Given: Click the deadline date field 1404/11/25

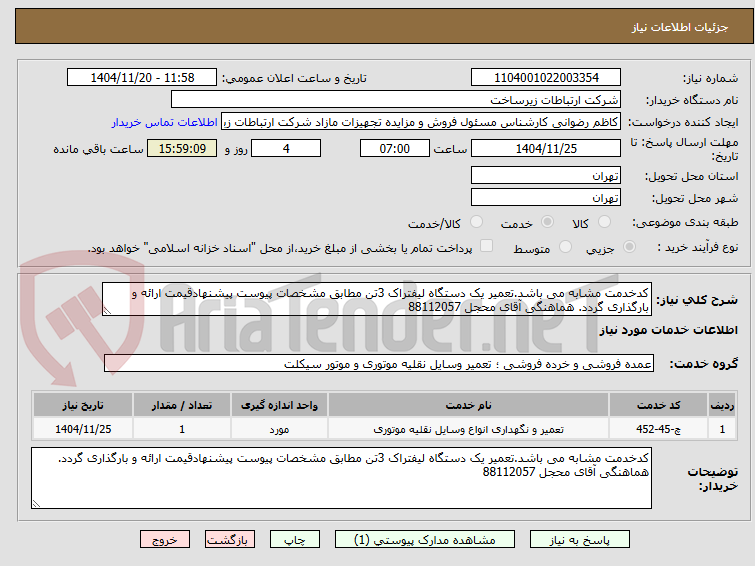Looking at the screenshot, I should [x=546, y=148].
